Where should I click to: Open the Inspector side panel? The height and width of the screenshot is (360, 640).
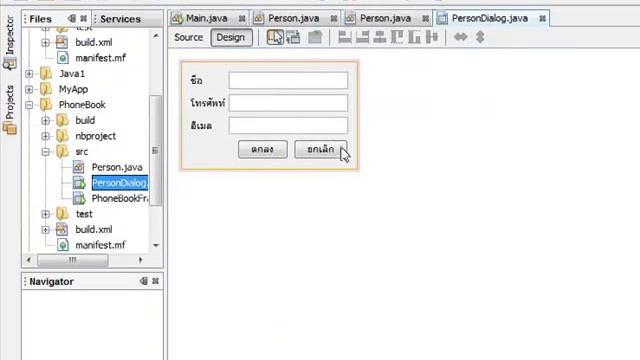pos(9,42)
